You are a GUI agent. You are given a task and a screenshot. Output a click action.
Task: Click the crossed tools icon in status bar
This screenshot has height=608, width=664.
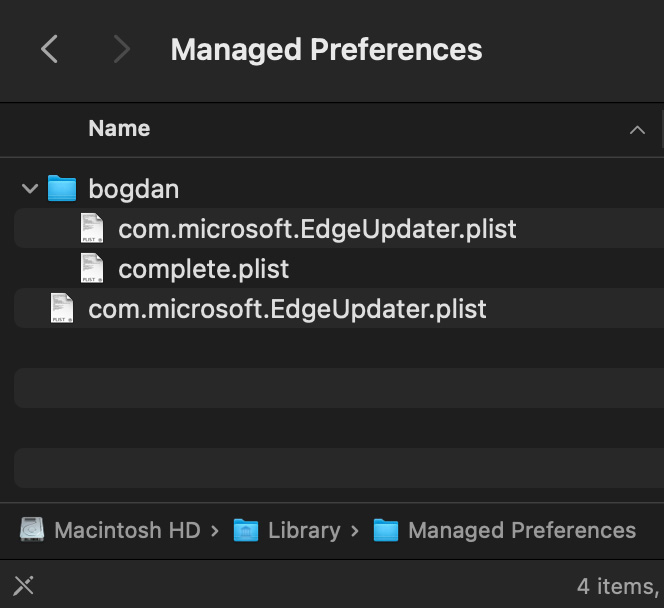pos(24,586)
